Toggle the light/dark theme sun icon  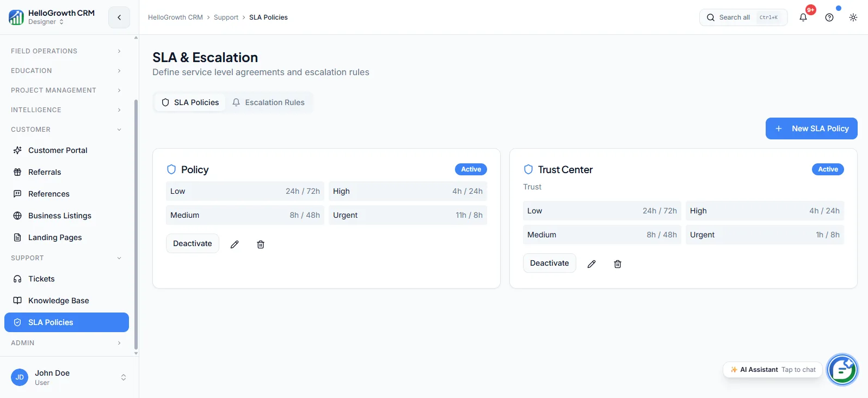click(853, 17)
